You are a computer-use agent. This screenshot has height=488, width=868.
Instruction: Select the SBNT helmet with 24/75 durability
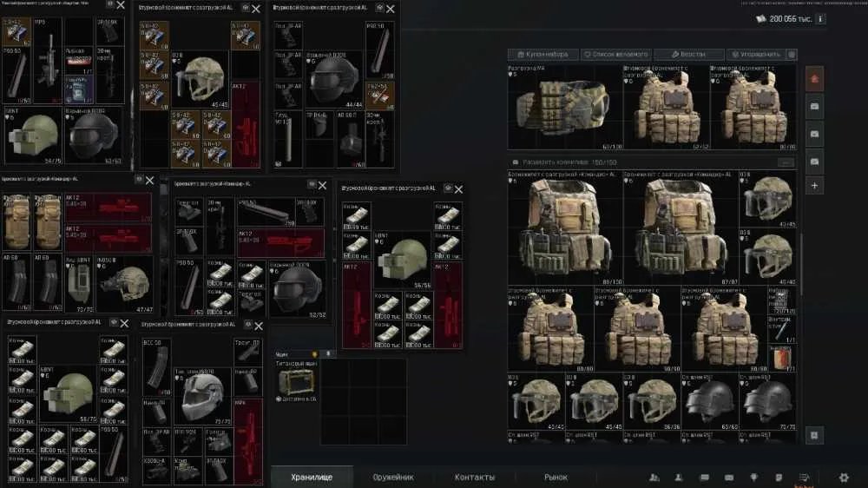pyautogui.click(x=32, y=135)
